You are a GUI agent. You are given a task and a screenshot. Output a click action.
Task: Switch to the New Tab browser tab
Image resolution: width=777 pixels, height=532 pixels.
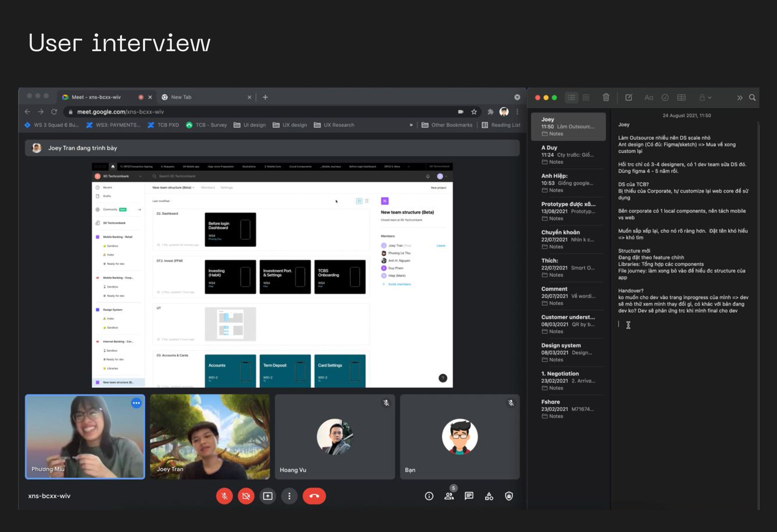(x=201, y=97)
